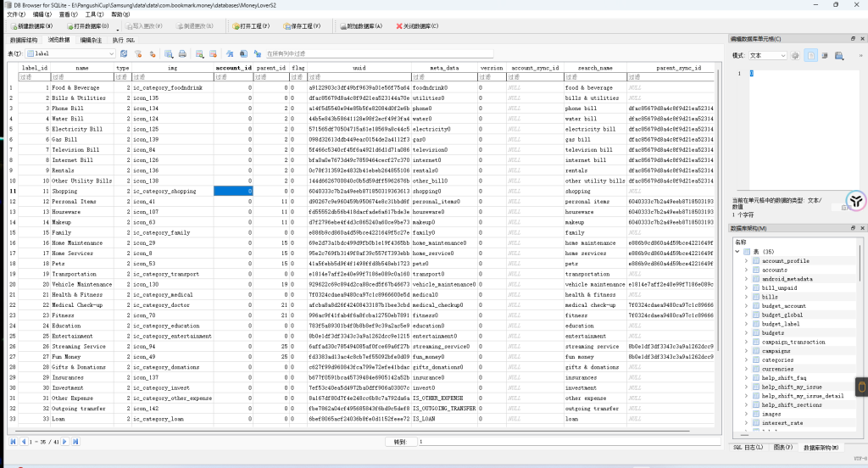Refresh the table data with the refresh icon

tap(124, 53)
